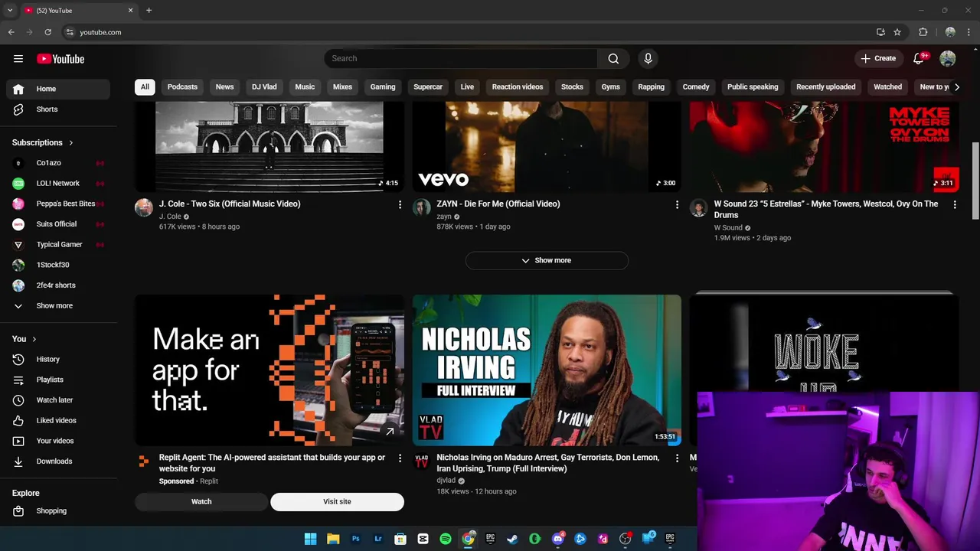Screen dimensions: 980x551
Task: Select the Recently uploaded chip
Action: 825,86
